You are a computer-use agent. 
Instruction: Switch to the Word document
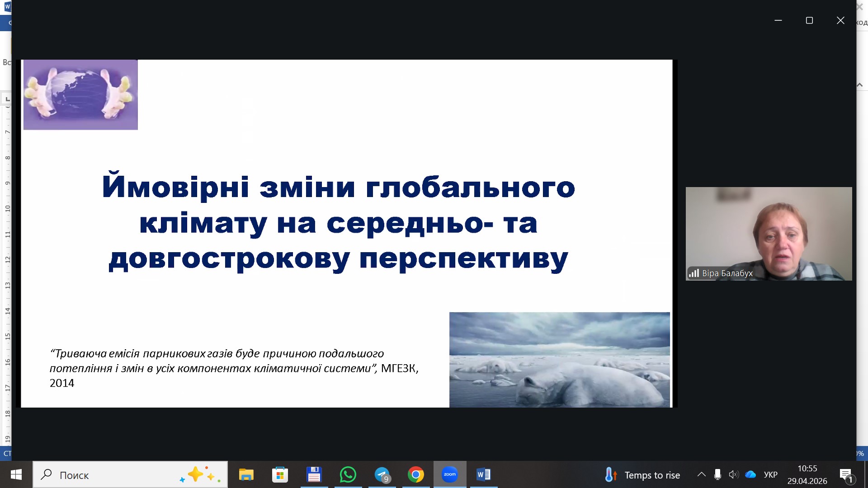tap(484, 474)
